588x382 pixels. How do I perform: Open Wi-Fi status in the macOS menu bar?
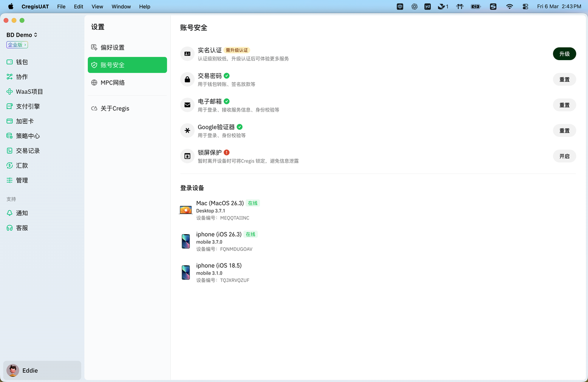coord(509,6)
